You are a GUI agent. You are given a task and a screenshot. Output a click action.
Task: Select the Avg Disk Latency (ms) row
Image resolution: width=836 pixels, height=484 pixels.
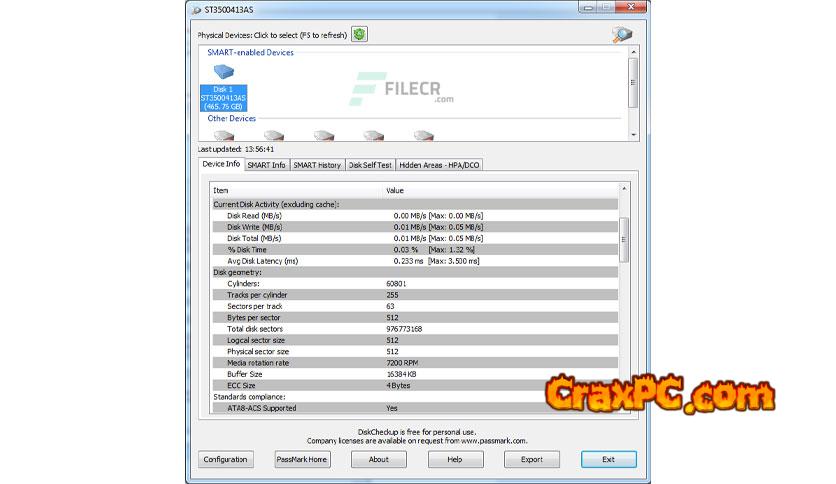415,261
